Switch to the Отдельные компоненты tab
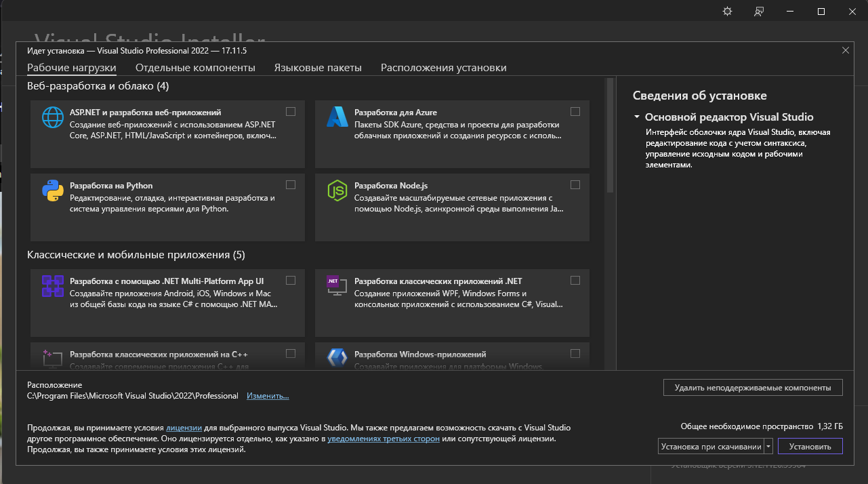 [x=195, y=68]
